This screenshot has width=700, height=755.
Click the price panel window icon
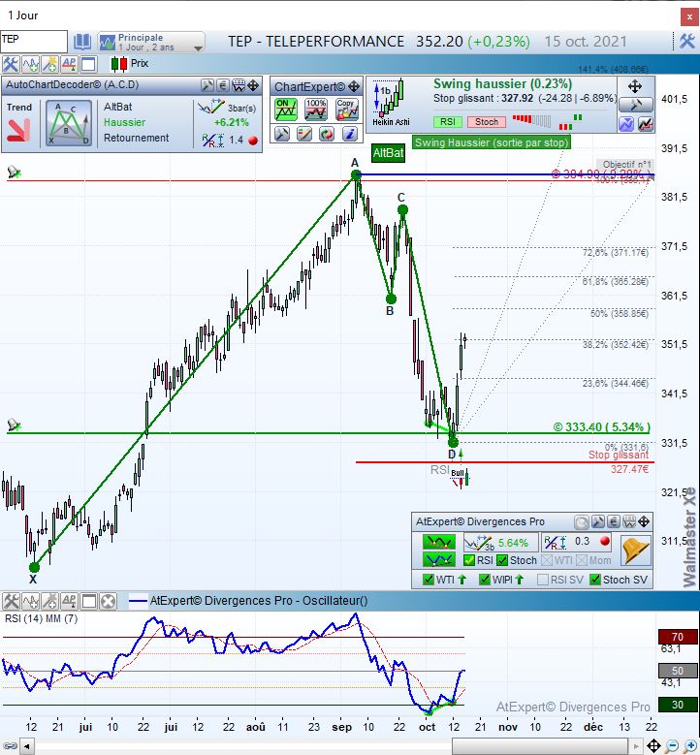tap(88, 64)
